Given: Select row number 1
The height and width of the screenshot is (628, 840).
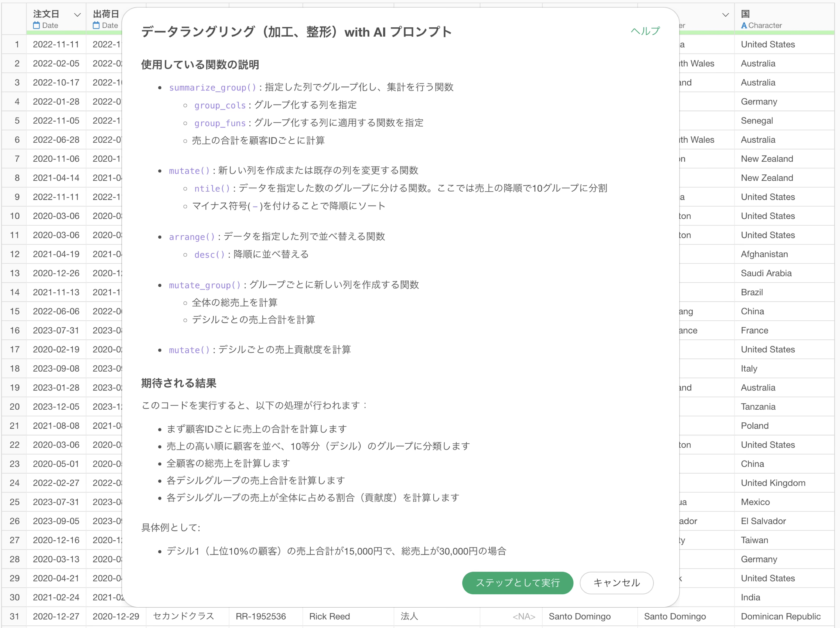Looking at the screenshot, I should click(x=17, y=44).
